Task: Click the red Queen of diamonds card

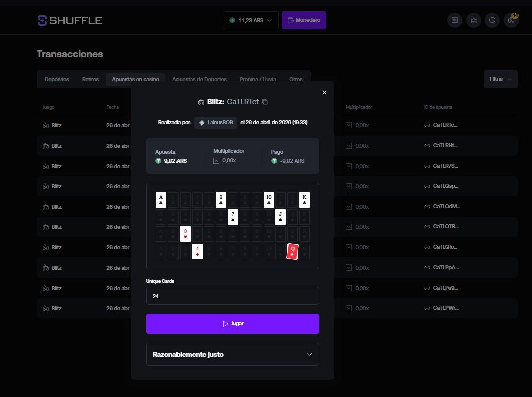Action: (x=292, y=251)
